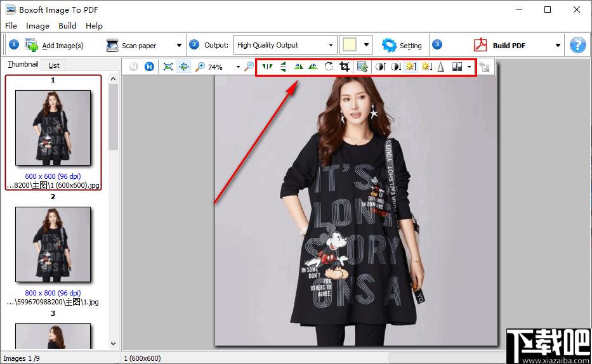Click the rotate left icon
The width and height of the screenshot is (592, 364).
(x=298, y=67)
